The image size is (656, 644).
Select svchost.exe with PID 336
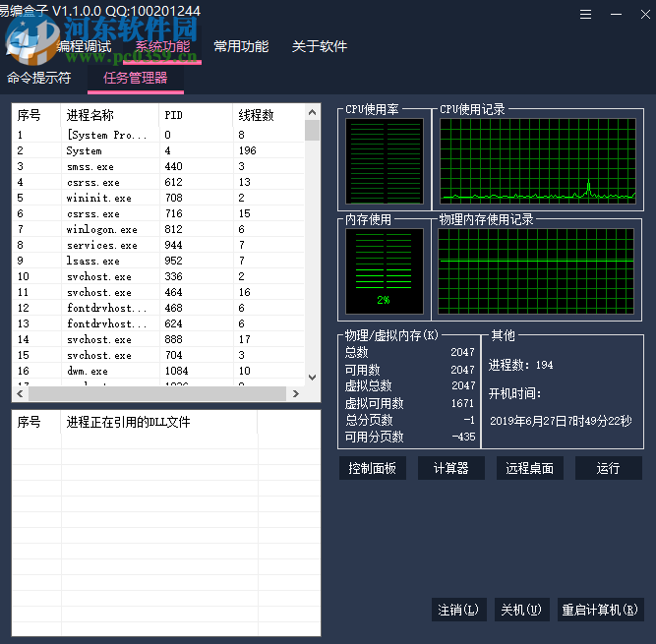(x=158, y=276)
